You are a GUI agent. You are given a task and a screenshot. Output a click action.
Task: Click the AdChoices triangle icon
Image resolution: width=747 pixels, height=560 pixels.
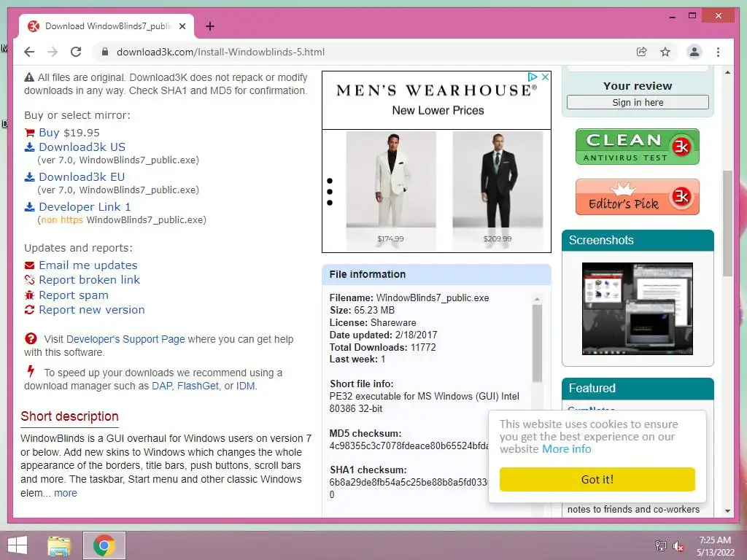point(533,77)
